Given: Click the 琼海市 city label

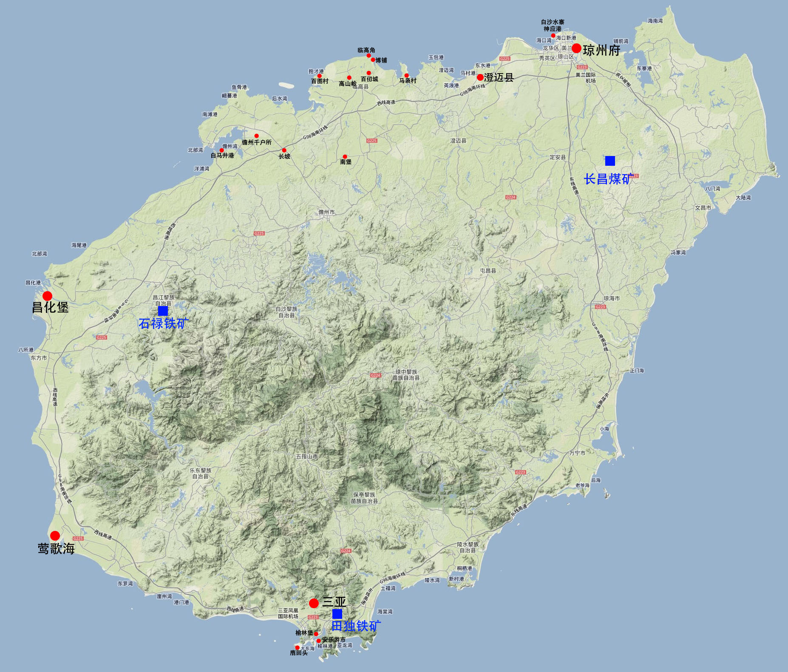Looking at the screenshot, I should tap(612, 298).
